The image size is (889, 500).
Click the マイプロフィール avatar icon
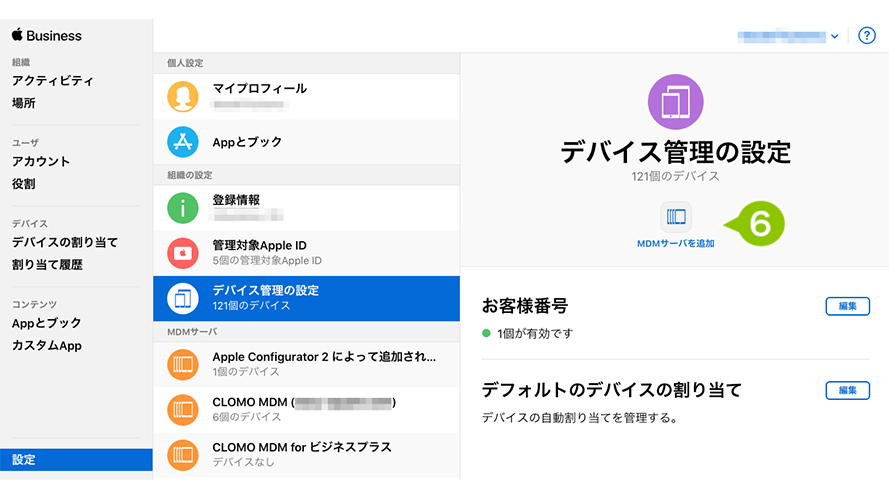[183, 96]
